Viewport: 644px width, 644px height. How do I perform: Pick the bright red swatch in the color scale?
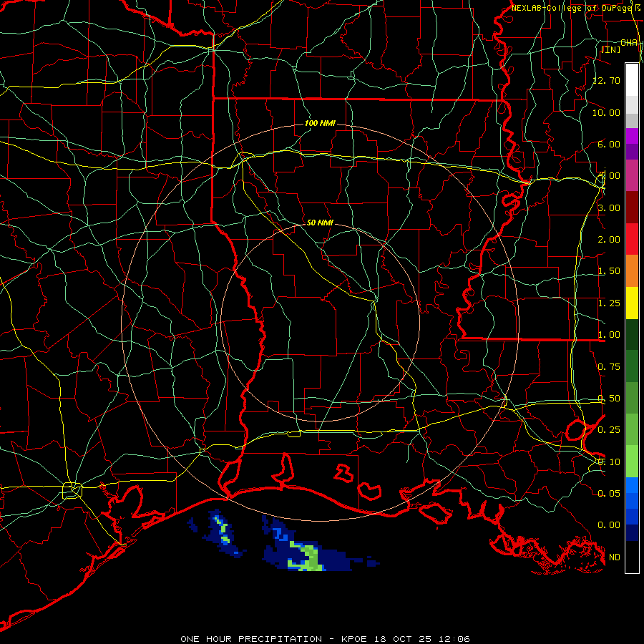tap(632, 240)
